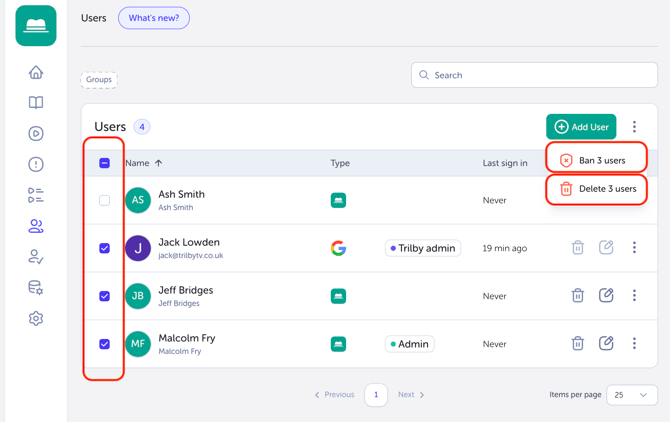Click the AS avatar for Ash Smith
The width and height of the screenshot is (670, 422).
(x=138, y=200)
